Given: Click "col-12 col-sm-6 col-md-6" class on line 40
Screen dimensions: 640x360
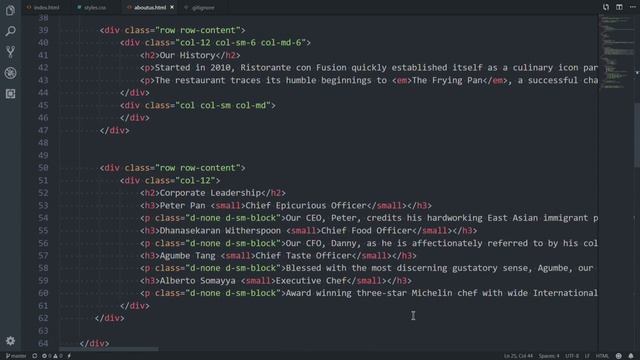Looking at the screenshot, I should (240, 42).
